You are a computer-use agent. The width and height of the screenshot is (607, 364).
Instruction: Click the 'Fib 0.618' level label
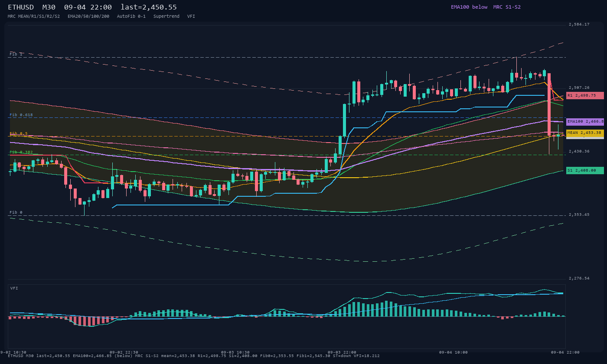tap(21, 115)
